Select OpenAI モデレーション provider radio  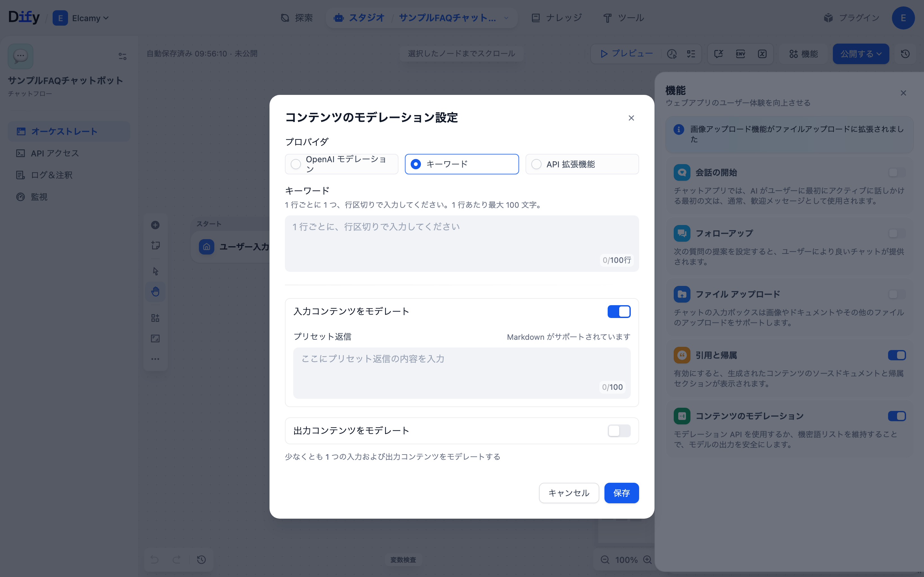click(x=296, y=164)
